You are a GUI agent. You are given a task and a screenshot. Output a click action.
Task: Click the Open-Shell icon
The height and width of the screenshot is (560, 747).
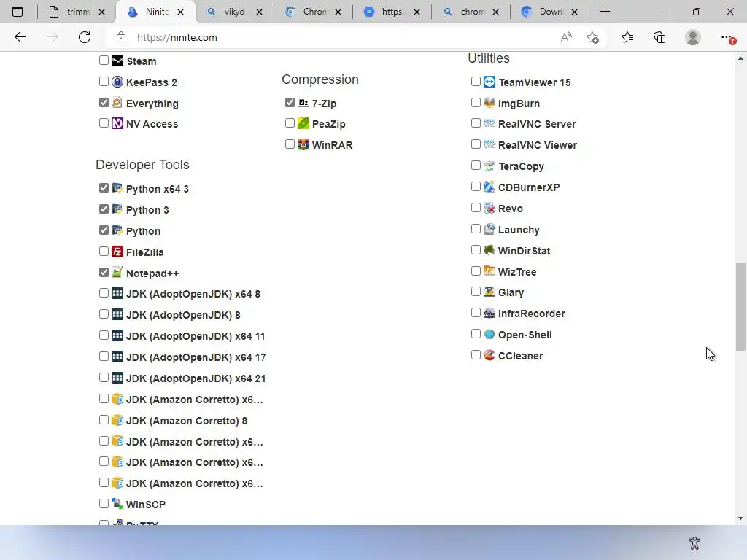click(489, 334)
